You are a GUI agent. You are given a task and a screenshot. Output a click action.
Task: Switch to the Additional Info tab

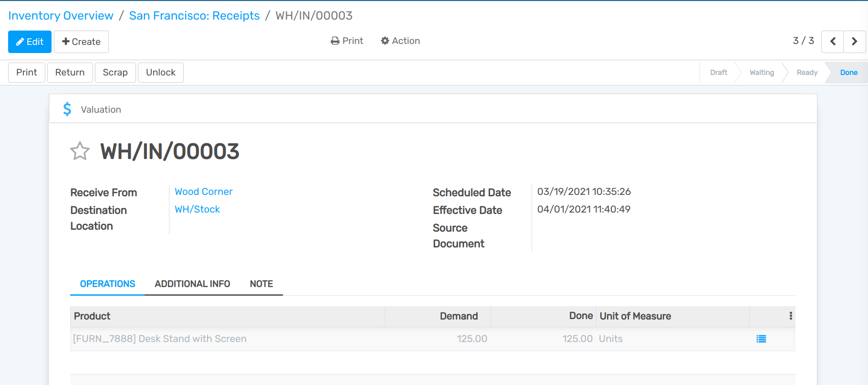(x=192, y=284)
